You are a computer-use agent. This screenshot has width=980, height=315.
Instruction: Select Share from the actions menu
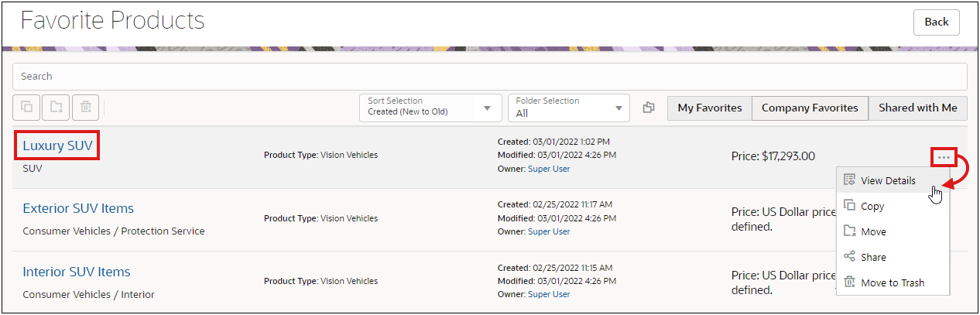pyautogui.click(x=873, y=257)
